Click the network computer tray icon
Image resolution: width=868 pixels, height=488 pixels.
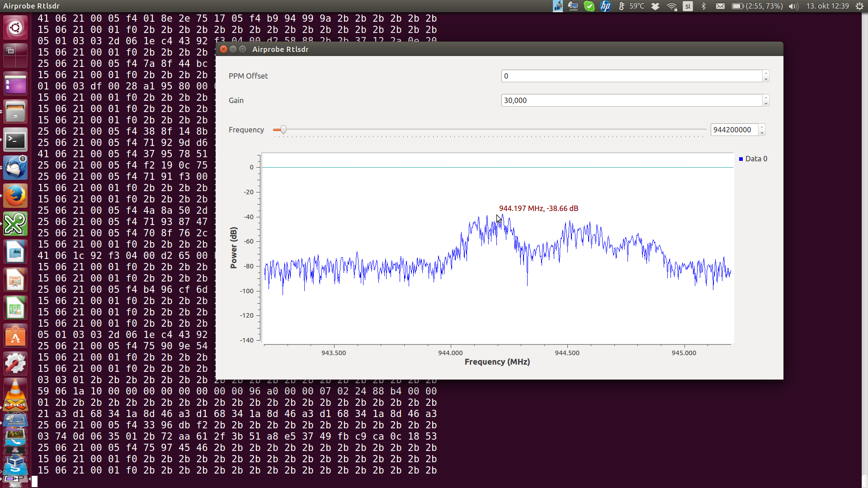[573, 6]
